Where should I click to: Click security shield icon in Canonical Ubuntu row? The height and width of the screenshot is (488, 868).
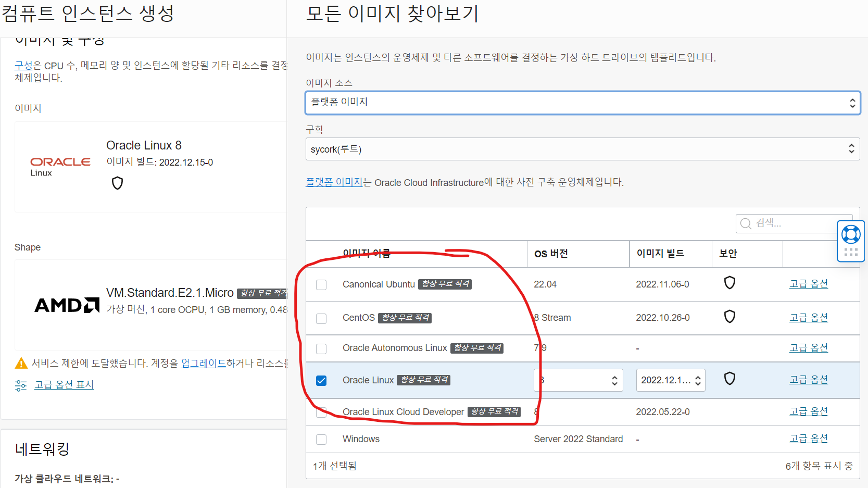729,283
